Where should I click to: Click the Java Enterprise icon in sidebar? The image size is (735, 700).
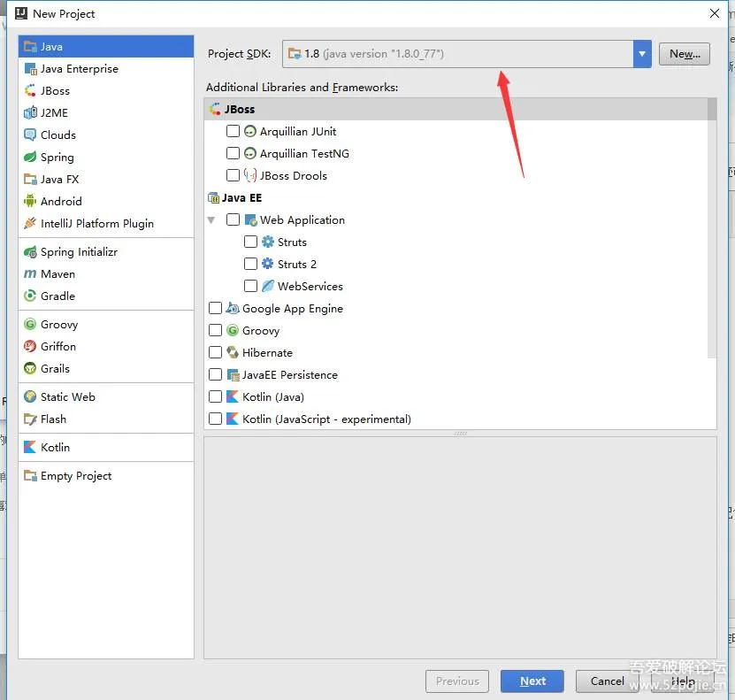(30, 68)
